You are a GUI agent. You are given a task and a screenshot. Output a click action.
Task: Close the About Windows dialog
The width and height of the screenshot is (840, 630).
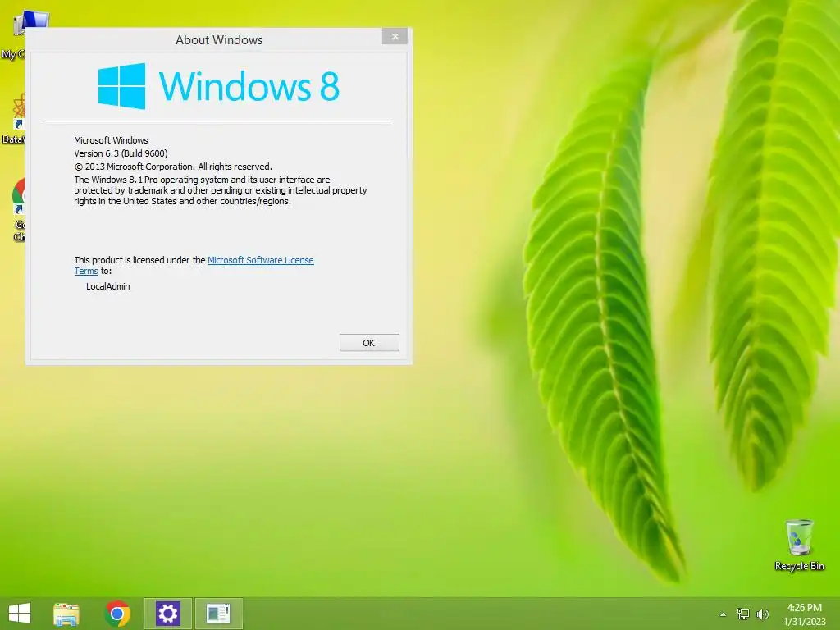[395, 36]
